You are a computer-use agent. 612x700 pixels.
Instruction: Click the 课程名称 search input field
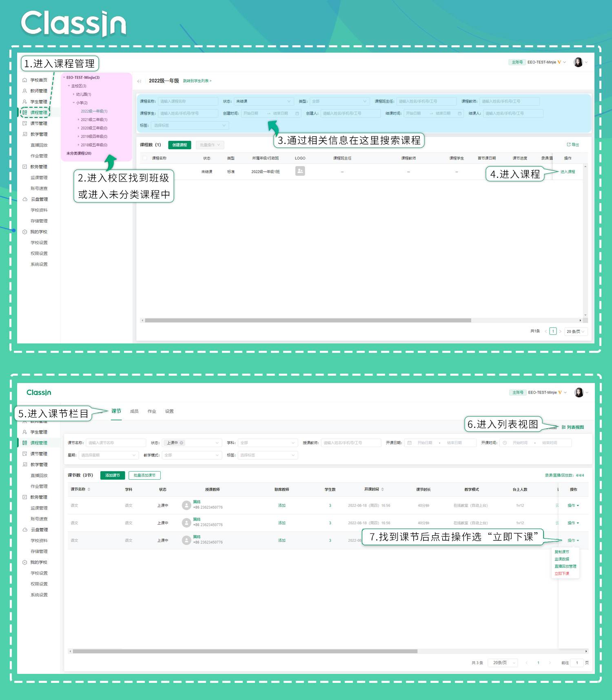coord(188,101)
